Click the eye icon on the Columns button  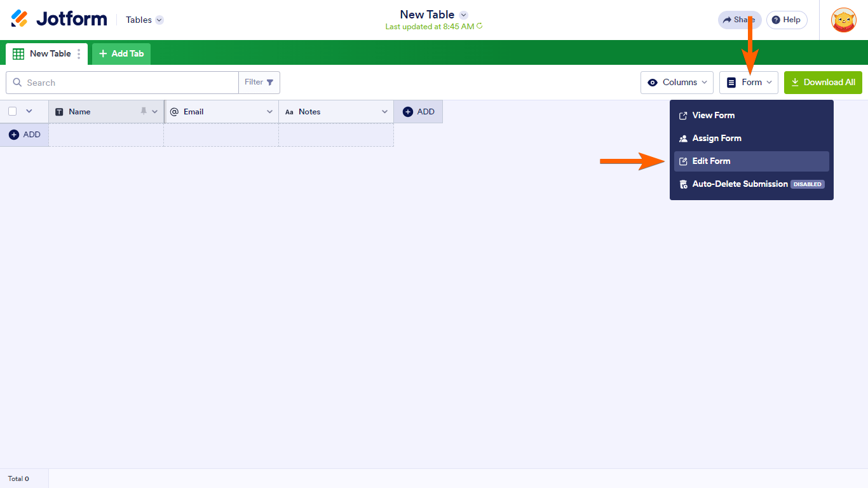(653, 82)
